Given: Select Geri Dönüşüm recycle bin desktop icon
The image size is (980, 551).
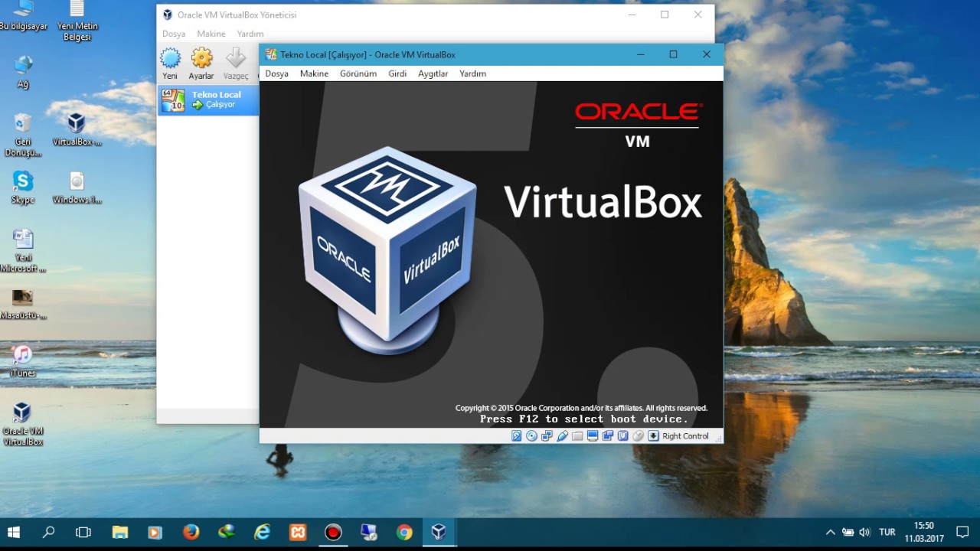Looking at the screenshot, I should point(23,135).
